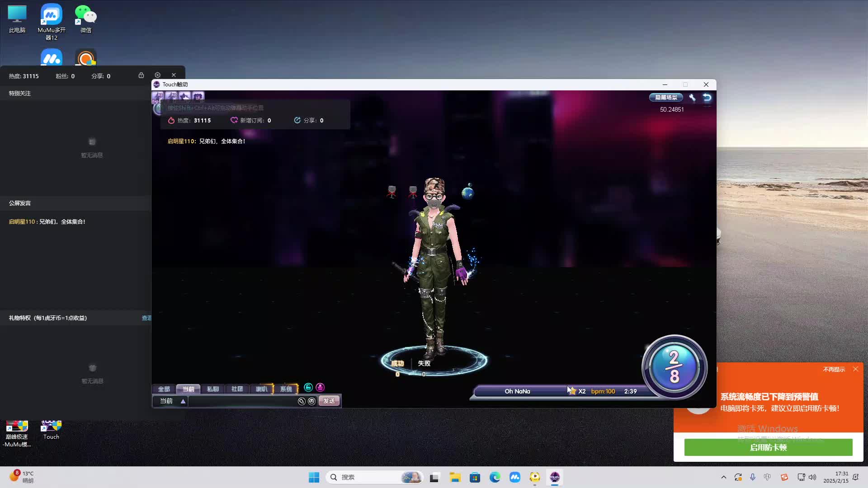Click the clear-text eraser icon in chat
This screenshot has height=488, width=868.
click(302, 401)
